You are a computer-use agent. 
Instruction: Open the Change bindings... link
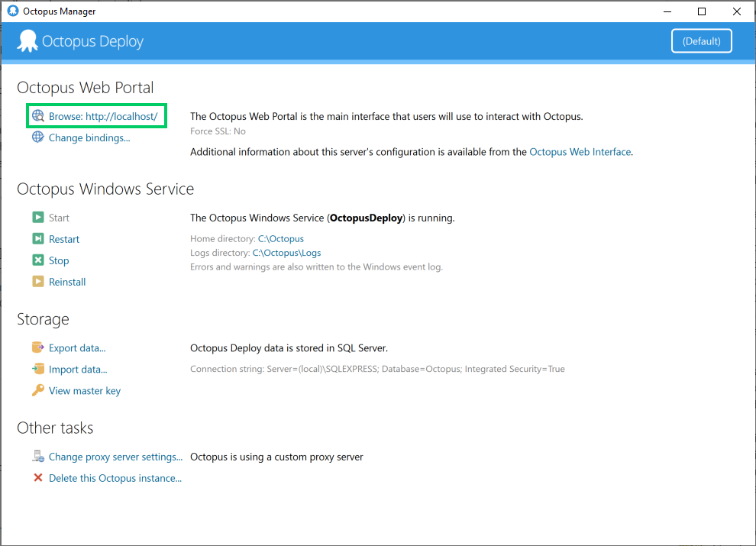point(89,138)
